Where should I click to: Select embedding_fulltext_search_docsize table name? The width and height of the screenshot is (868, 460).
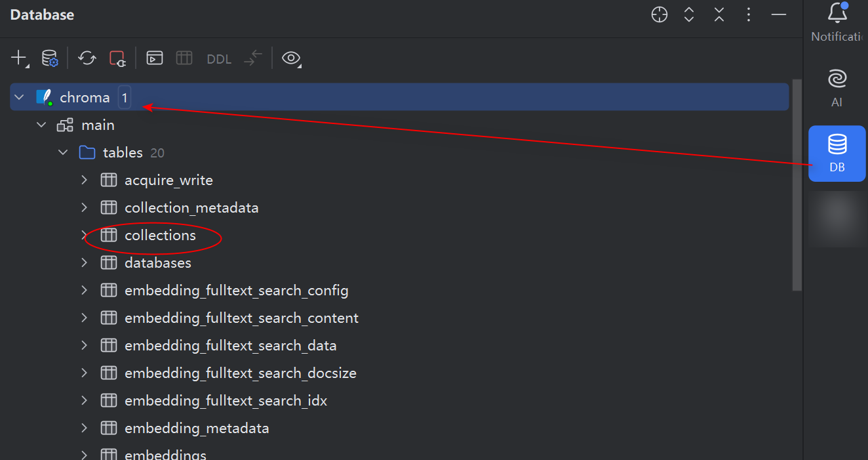click(x=241, y=373)
